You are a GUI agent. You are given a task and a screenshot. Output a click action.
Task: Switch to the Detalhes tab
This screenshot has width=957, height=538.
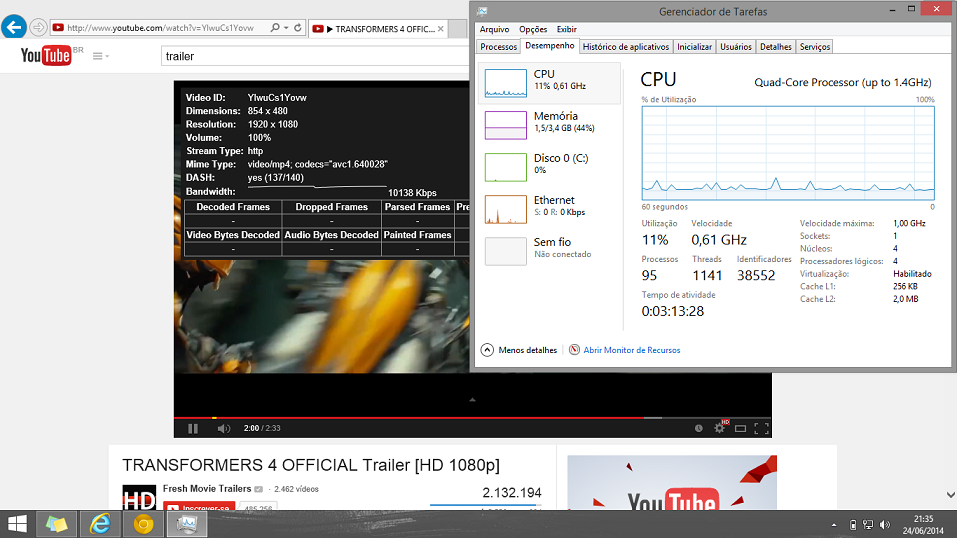click(x=776, y=47)
